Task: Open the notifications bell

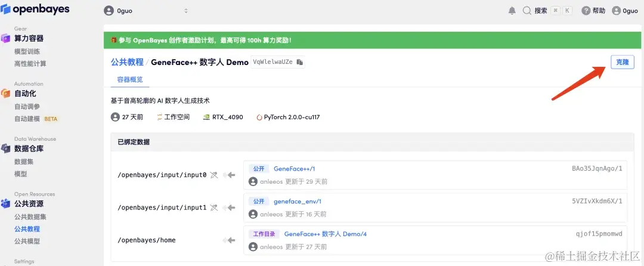Action: (512, 11)
